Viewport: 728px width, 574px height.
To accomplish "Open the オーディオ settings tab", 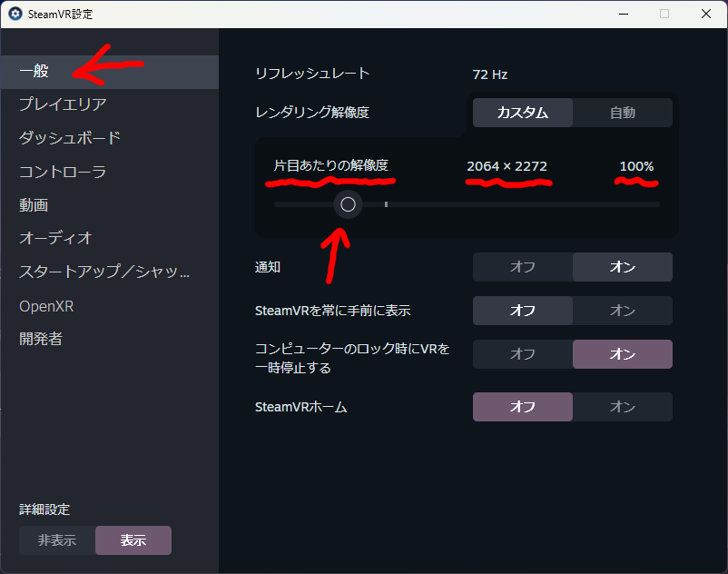I will click(x=110, y=238).
